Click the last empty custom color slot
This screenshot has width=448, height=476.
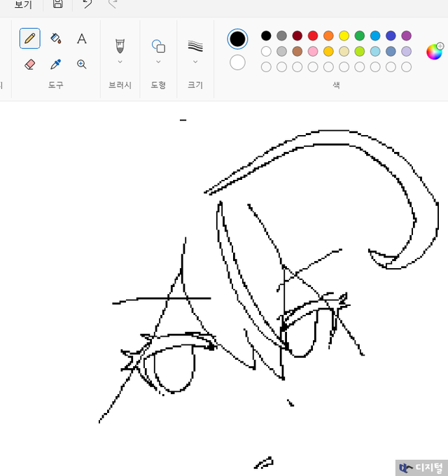(407, 66)
